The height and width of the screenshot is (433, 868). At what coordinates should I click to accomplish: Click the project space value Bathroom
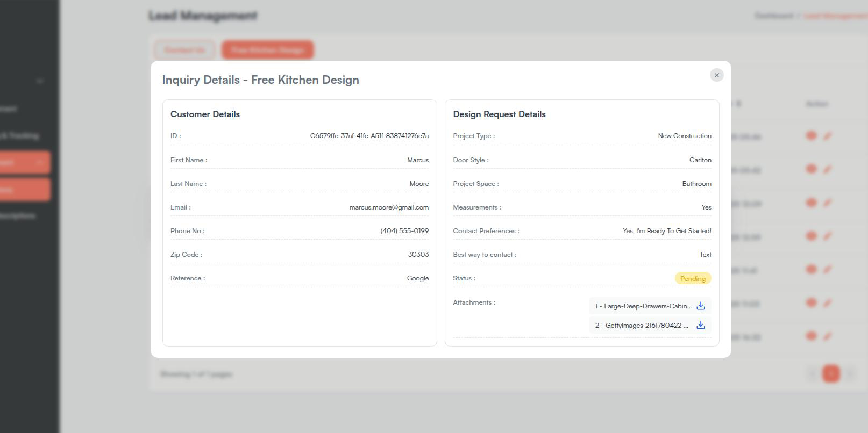click(x=696, y=184)
